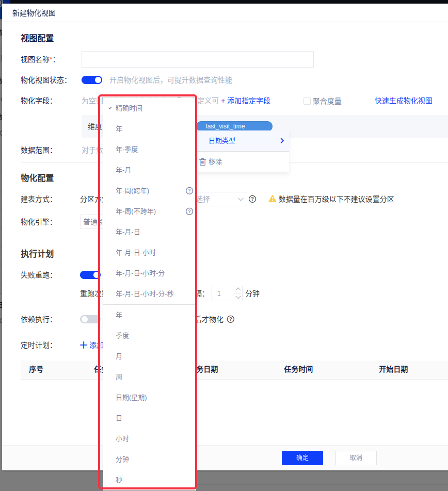Click the yellow warning icon about partitions
Viewport: 448px width, 491px height.
click(x=272, y=199)
